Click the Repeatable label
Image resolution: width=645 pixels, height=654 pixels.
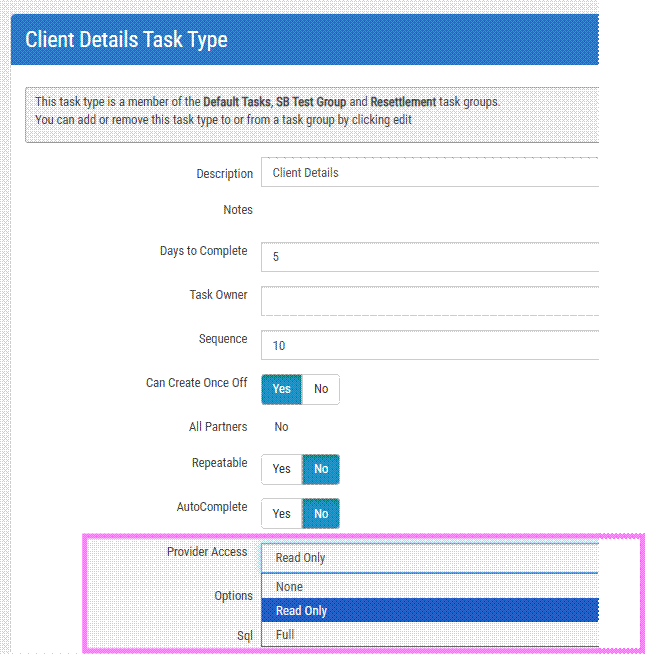coord(219,463)
